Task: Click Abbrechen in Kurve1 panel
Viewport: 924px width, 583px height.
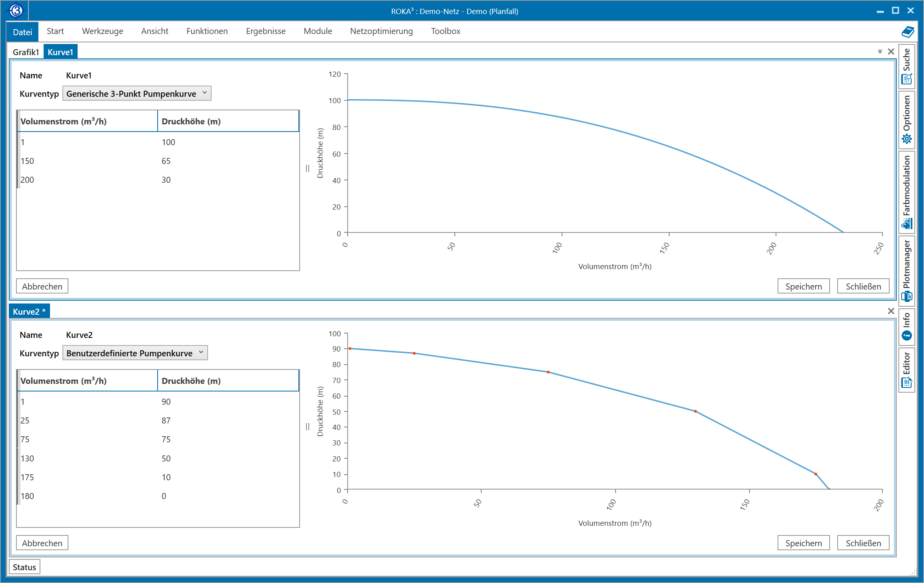Action: point(42,286)
